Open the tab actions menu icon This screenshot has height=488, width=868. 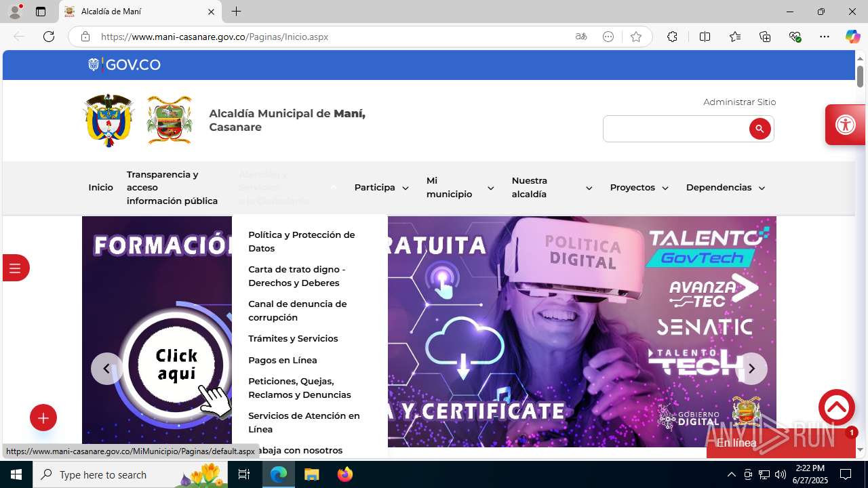41,12
